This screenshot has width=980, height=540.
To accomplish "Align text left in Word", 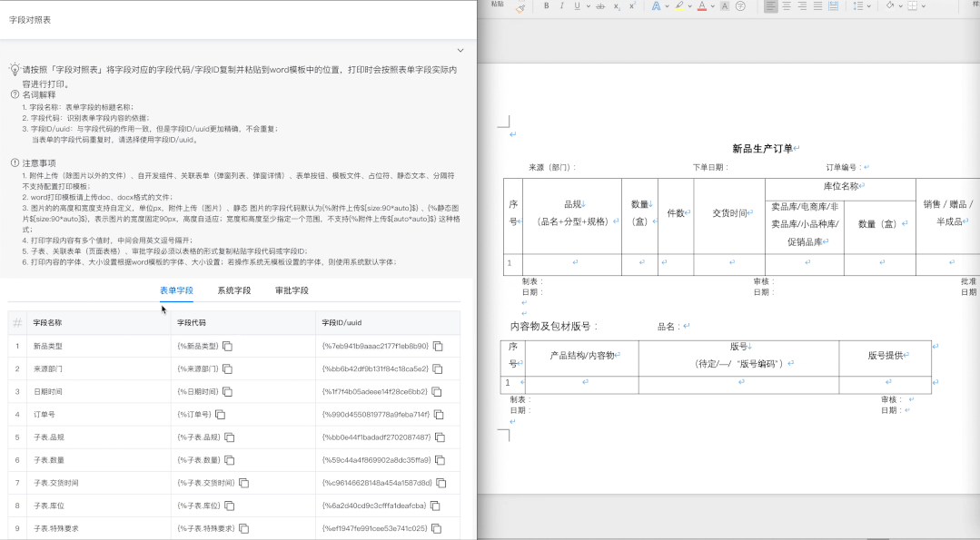I will (770, 5).
